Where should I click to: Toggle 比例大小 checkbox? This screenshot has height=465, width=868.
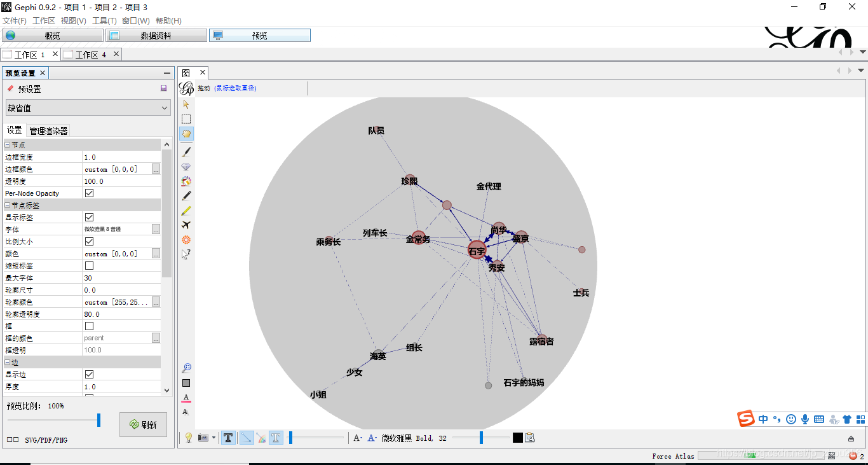tap(89, 241)
